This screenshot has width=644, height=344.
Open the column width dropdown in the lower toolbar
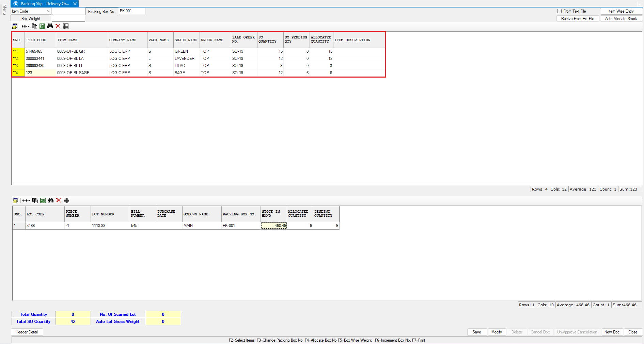click(26, 200)
